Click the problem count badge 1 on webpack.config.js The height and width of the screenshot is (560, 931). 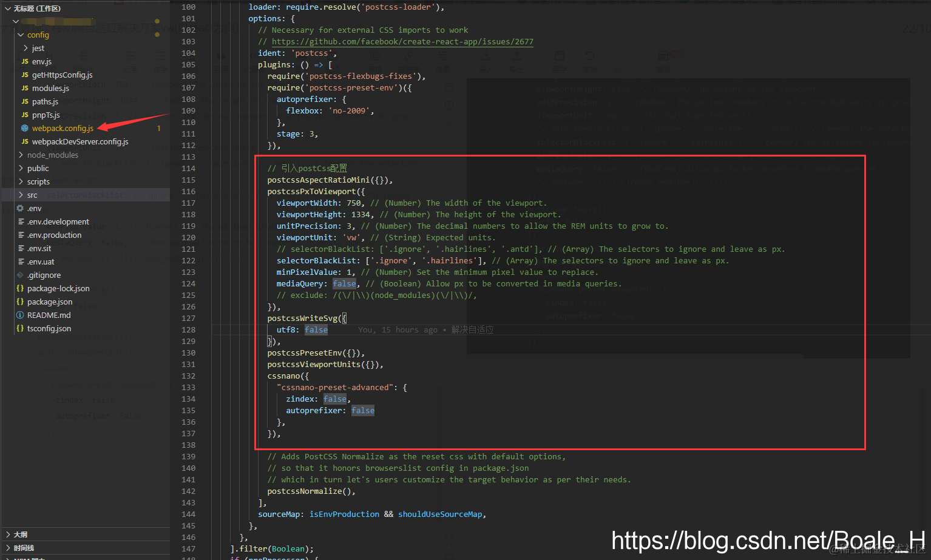[x=159, y=128]
